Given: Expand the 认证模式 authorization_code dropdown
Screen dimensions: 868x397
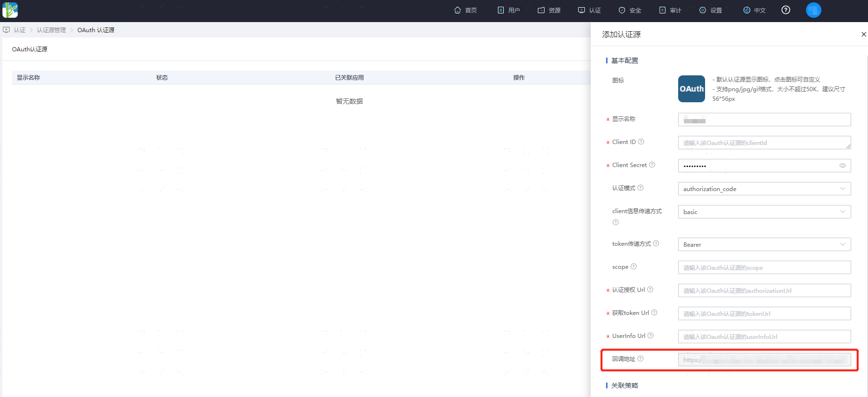Looking at the screenshot, I should 764,189.
